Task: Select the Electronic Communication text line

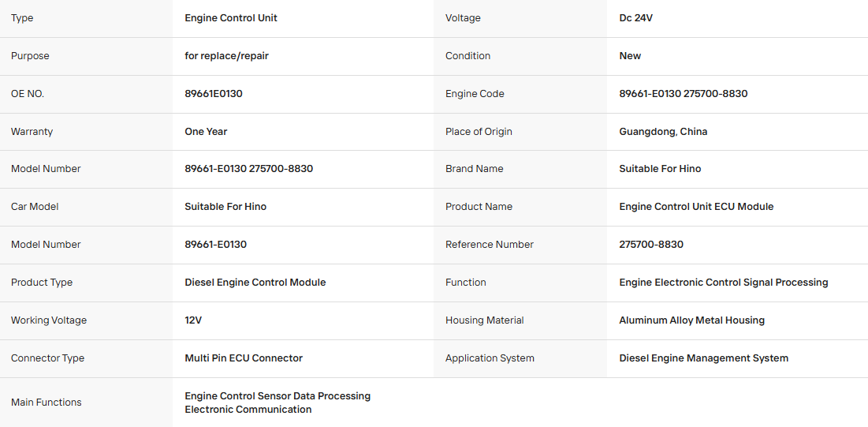Action: click(x=248, y=410)
